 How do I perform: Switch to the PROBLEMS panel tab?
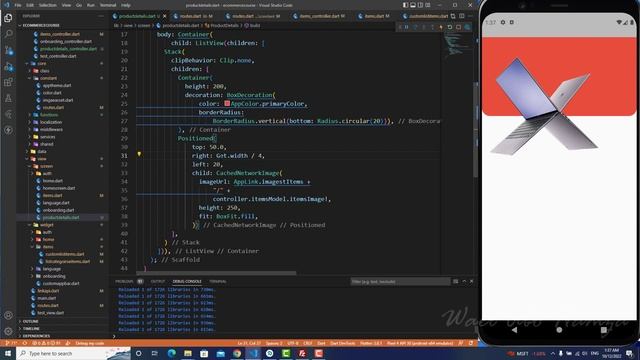(x=124, y=281)
